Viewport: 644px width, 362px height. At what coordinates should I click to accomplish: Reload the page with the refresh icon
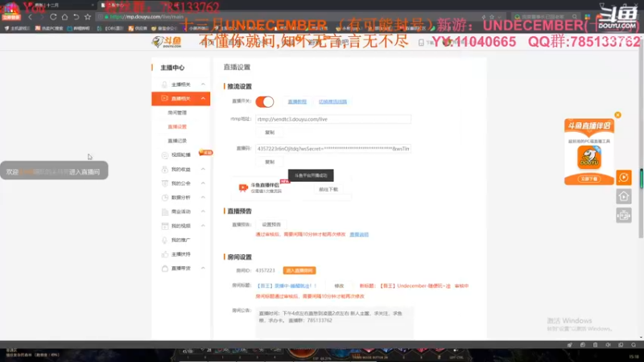(53, 17)
